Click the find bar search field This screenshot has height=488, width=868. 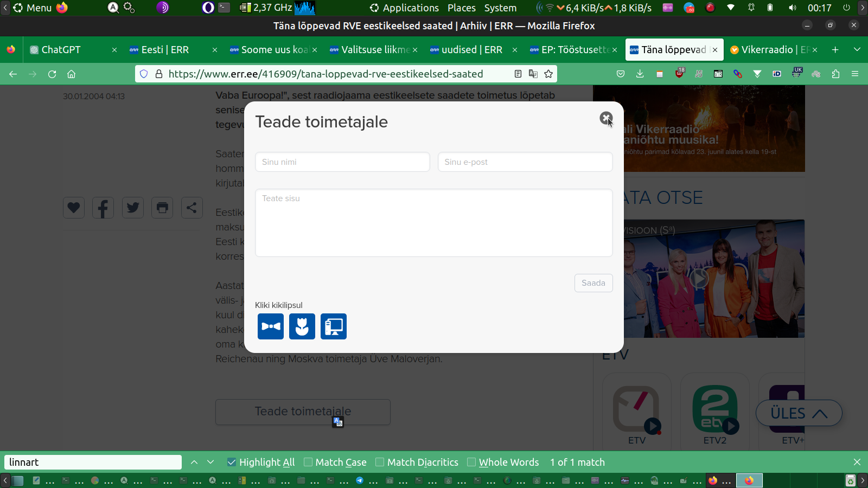[93, 462]
